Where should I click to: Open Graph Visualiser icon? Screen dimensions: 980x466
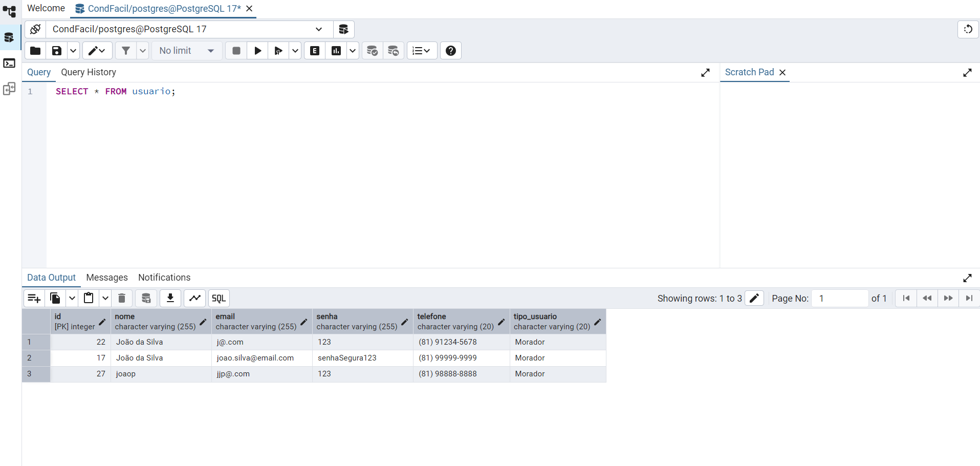click(195, 298)
